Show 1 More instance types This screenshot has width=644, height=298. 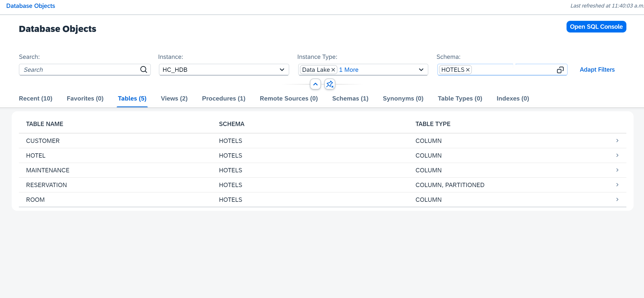point(349,70)
